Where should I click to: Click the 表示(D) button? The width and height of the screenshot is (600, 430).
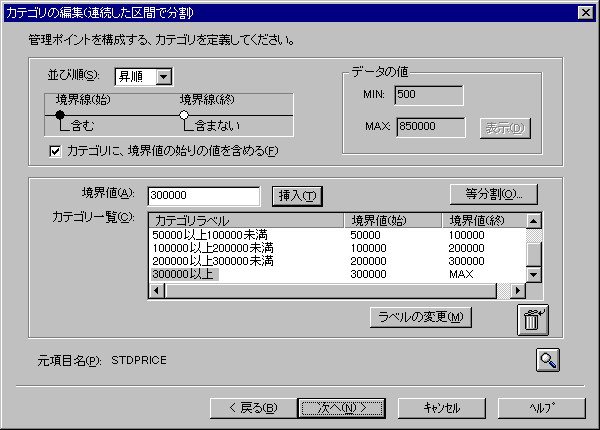[505, 128]
